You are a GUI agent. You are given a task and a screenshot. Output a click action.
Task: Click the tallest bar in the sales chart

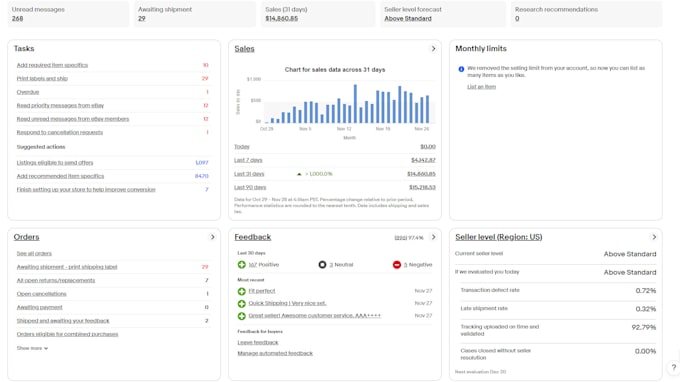(355, 104)
